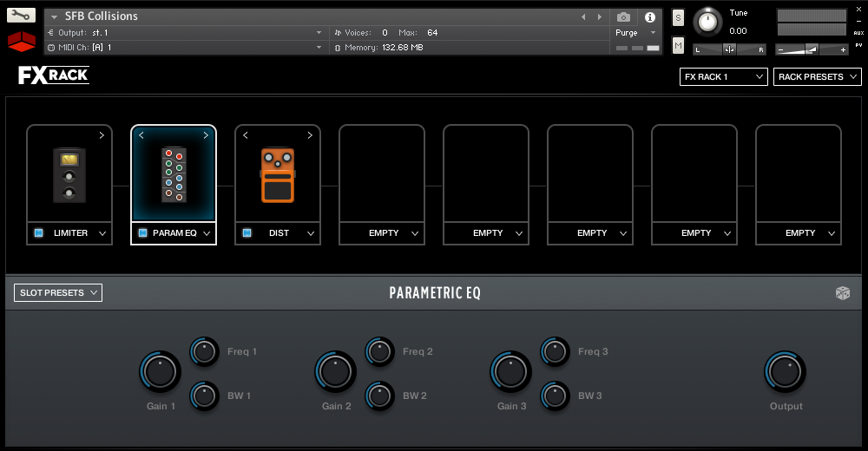
Task: Click the FX Rack logo
Action: [x=54, y=75]
